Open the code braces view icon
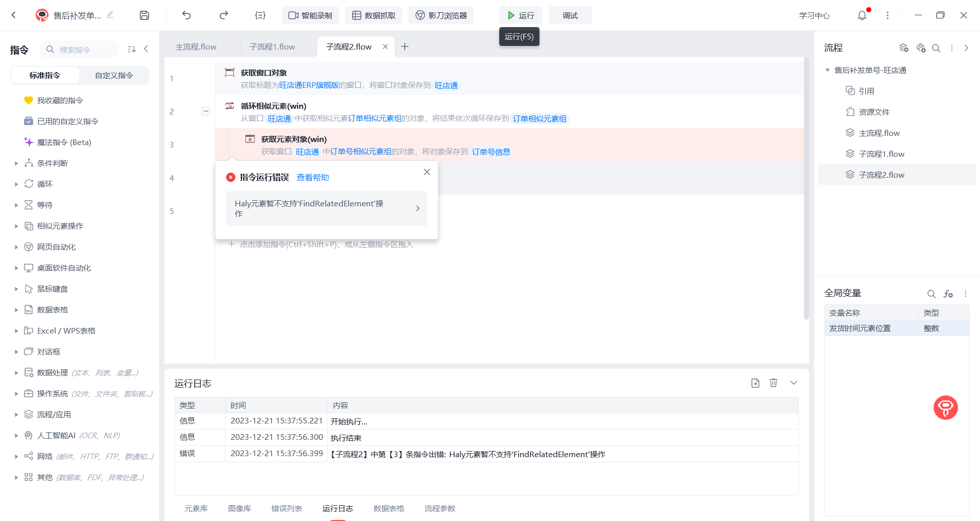980x521 pixels. pyautogui.click(x=260, y=15)
